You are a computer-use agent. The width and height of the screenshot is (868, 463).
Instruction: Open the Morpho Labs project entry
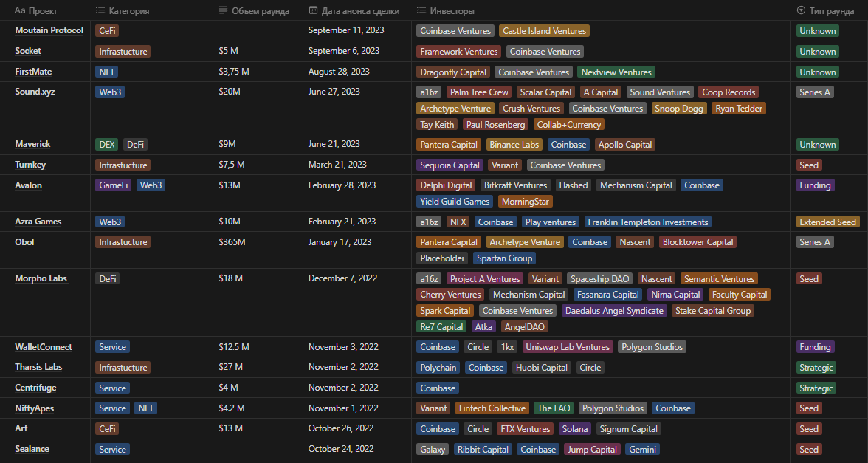(41, 278)
